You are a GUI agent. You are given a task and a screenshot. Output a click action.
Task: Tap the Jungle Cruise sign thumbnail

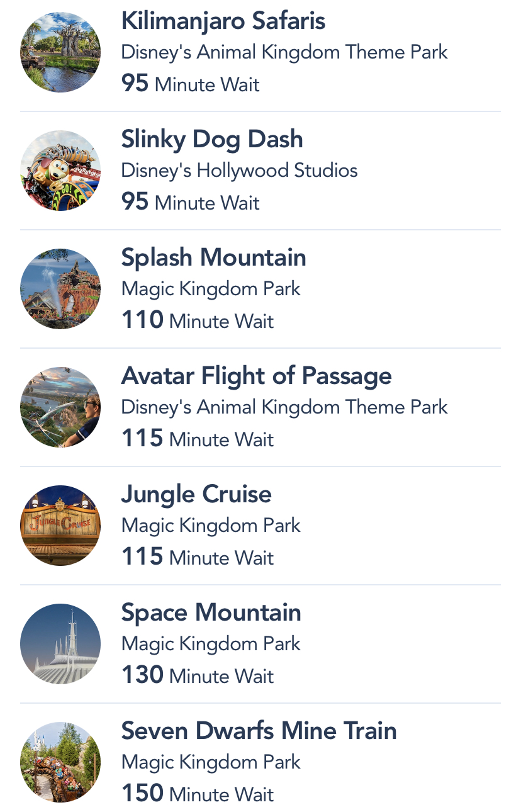click(x=60, y=526)
